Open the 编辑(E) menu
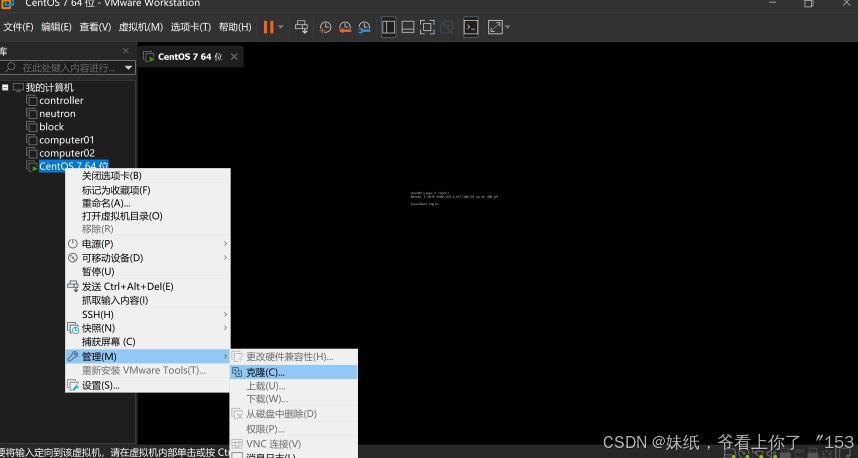 coord(56,27)
